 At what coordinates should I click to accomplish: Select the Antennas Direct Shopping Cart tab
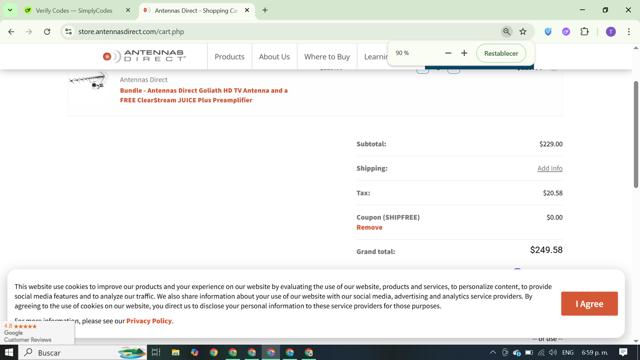[x=196, y=11]
